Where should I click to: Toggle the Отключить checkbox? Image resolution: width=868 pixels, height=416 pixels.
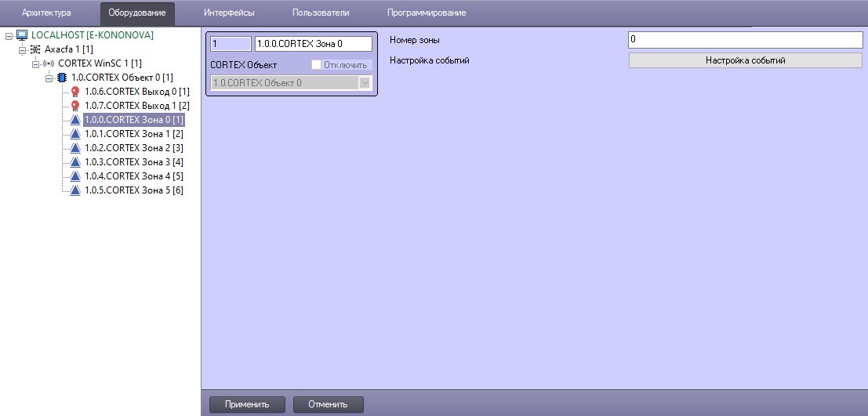[x=317, y=65]
